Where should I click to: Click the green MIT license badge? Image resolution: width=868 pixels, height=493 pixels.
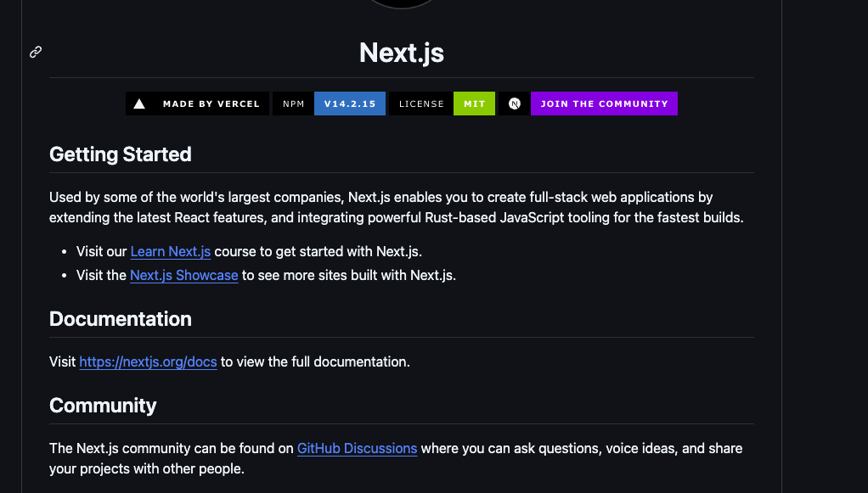pyautogui.click(x=475, y=104)
